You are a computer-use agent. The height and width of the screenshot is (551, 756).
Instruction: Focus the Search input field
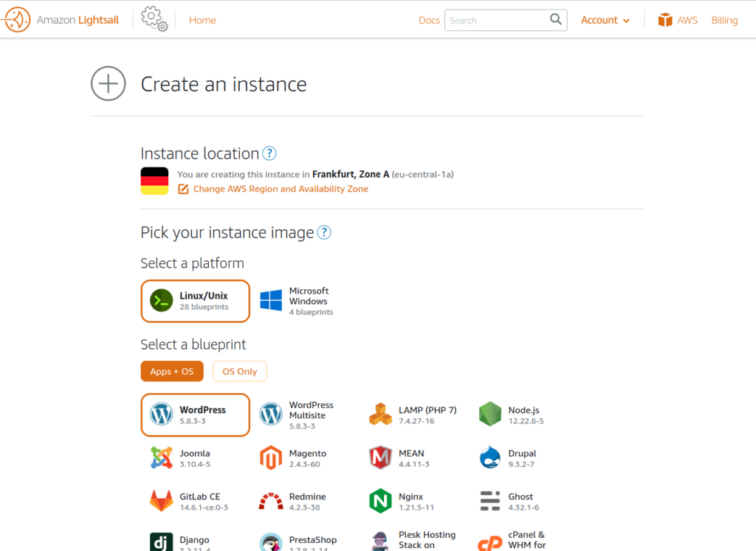pyautogui.click(x=506, y=20)
